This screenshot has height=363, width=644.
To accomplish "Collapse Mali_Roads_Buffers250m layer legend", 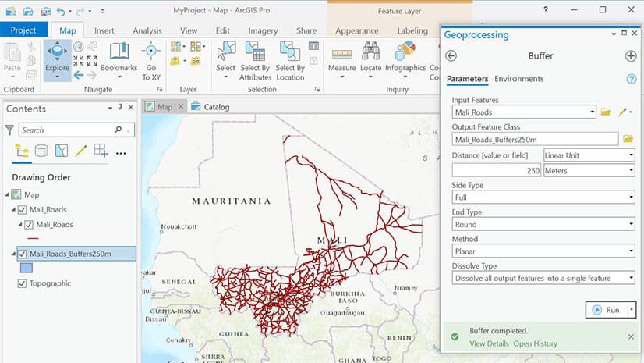I will point(13,254).
